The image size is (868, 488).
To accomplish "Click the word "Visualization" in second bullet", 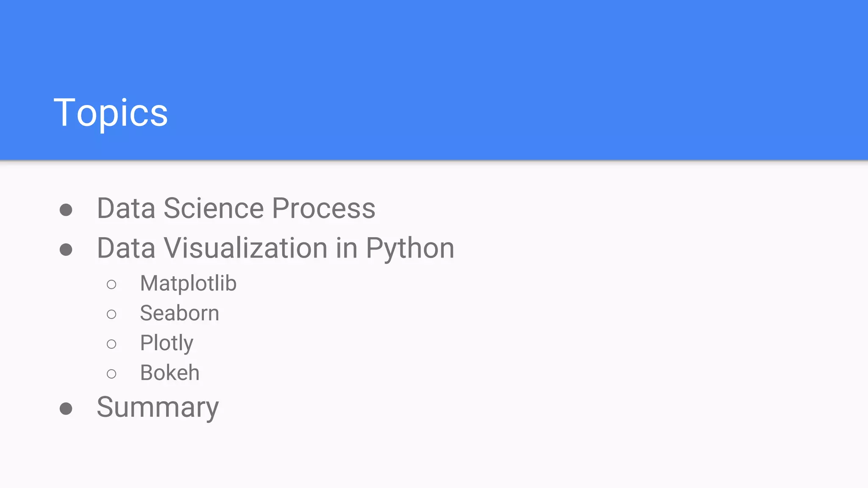I will [246, 248].
